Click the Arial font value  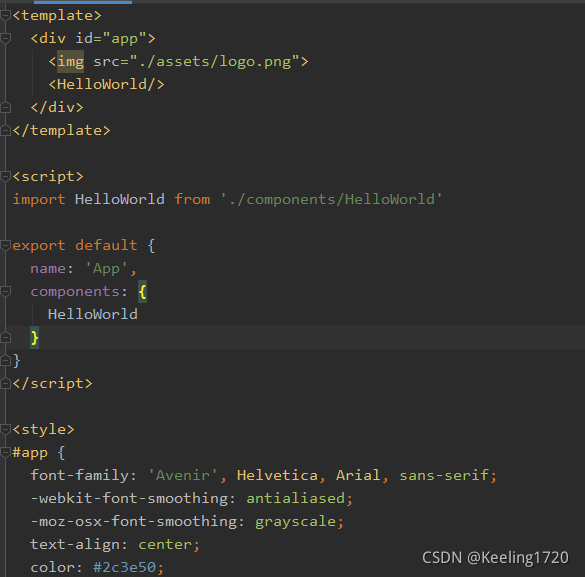pos(358,475)
